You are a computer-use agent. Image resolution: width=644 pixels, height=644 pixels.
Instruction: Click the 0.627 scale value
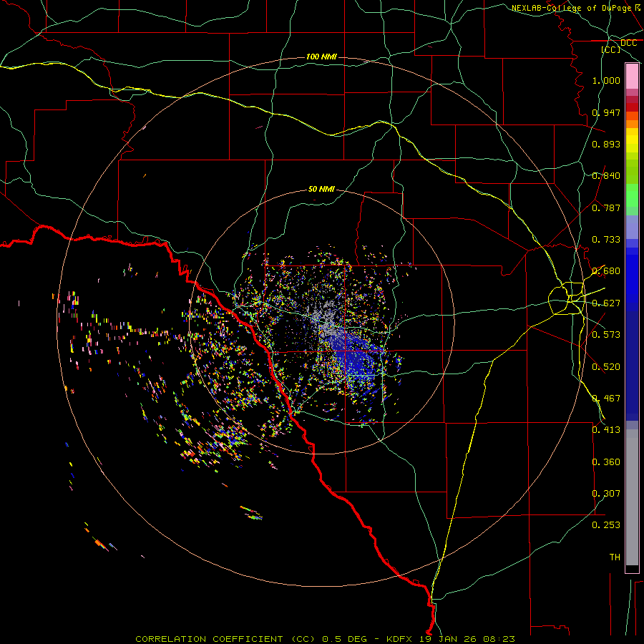tap(606, 303)
